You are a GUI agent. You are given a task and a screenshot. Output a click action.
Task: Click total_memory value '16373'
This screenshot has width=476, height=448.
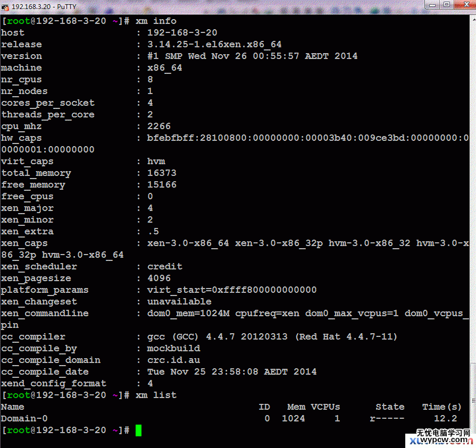[x=162, y=173]
